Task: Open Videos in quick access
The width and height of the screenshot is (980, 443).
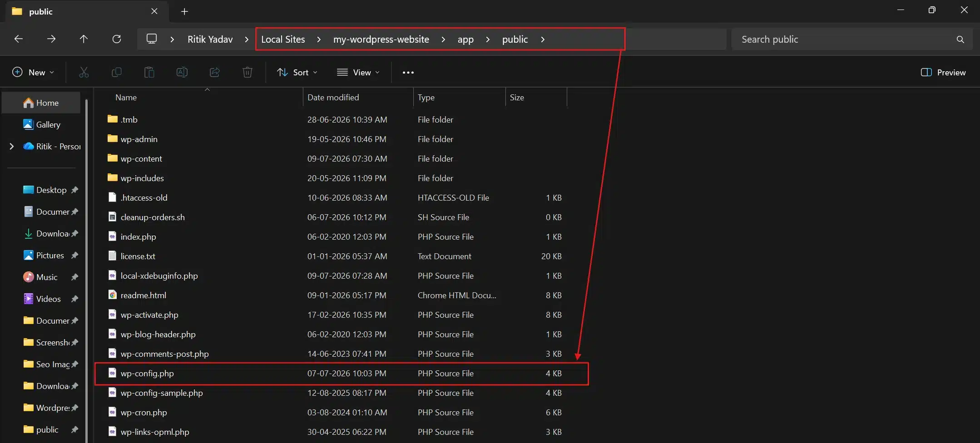Action: 42,299
